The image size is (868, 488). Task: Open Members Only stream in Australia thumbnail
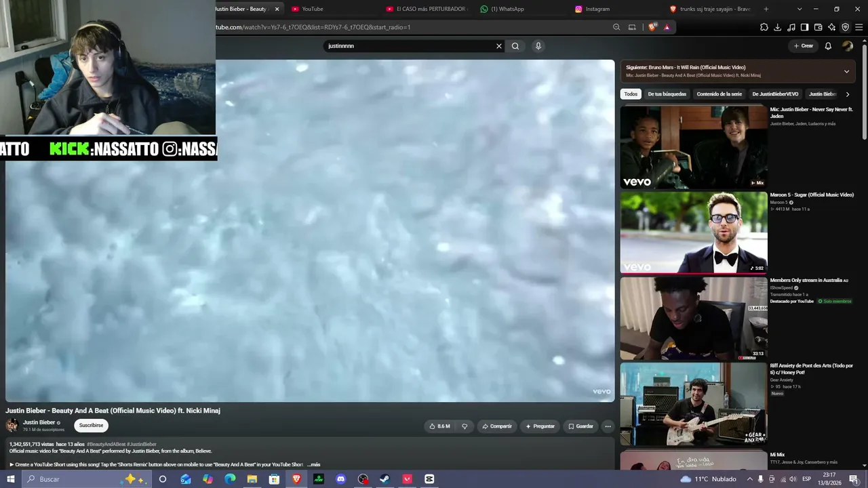[x=694, y=318]
